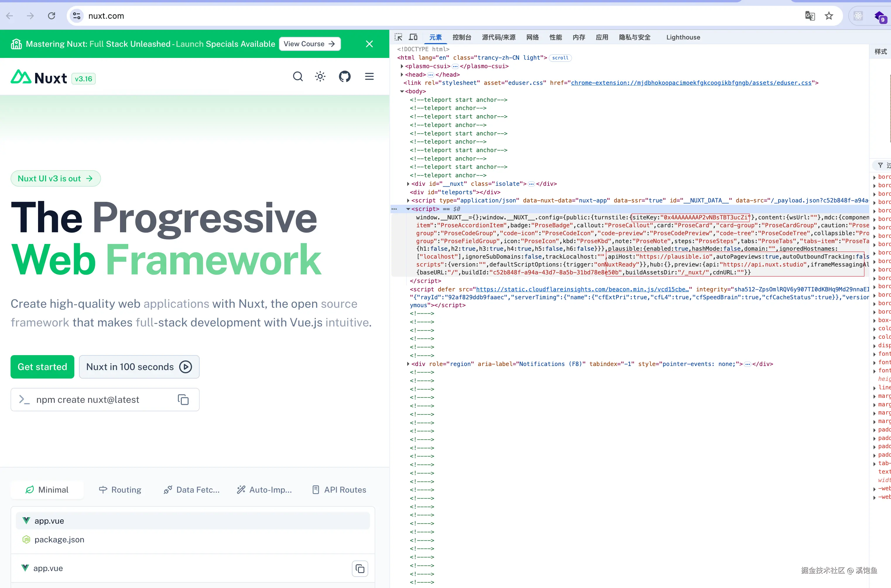Toggle the device toolbar in DevTools

[x=413, y=37]
